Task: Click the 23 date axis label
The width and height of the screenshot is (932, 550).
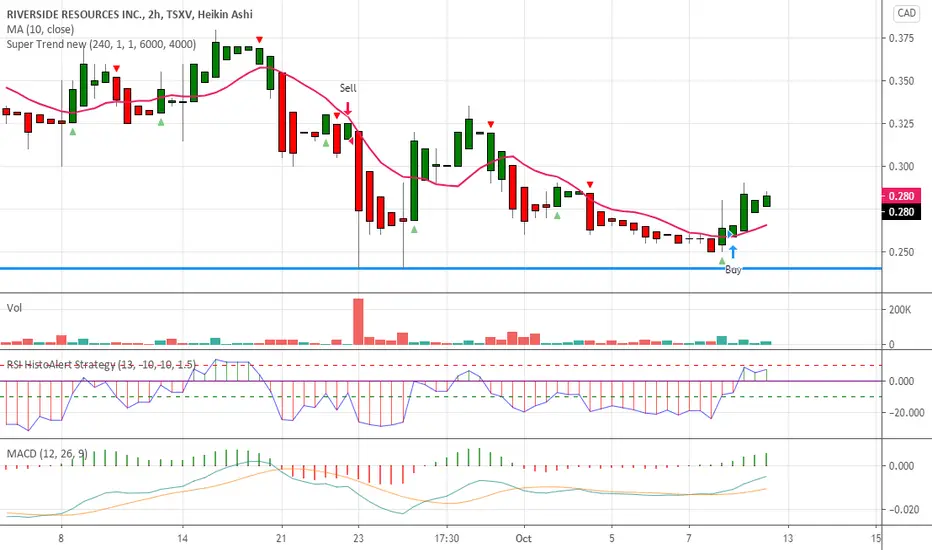Action: point(358,538)
